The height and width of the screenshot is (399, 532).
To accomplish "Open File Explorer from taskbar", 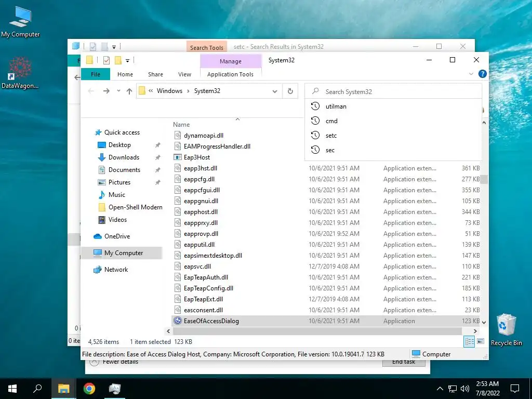I will click(63, 389).
